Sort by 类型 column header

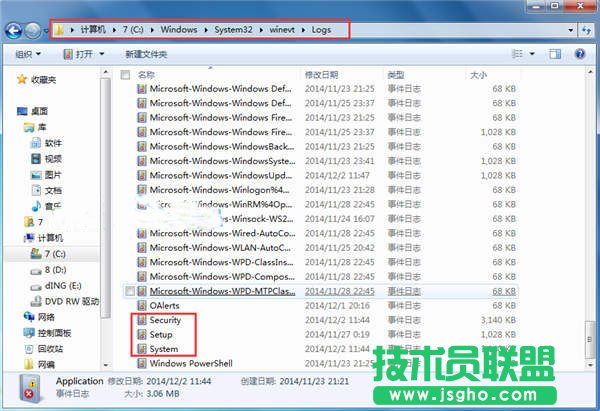396,75
